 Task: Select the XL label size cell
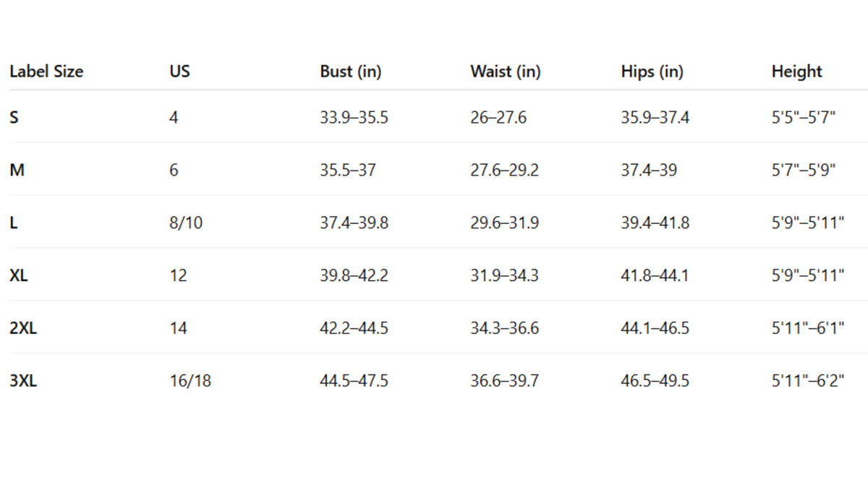tap(19, 275)
